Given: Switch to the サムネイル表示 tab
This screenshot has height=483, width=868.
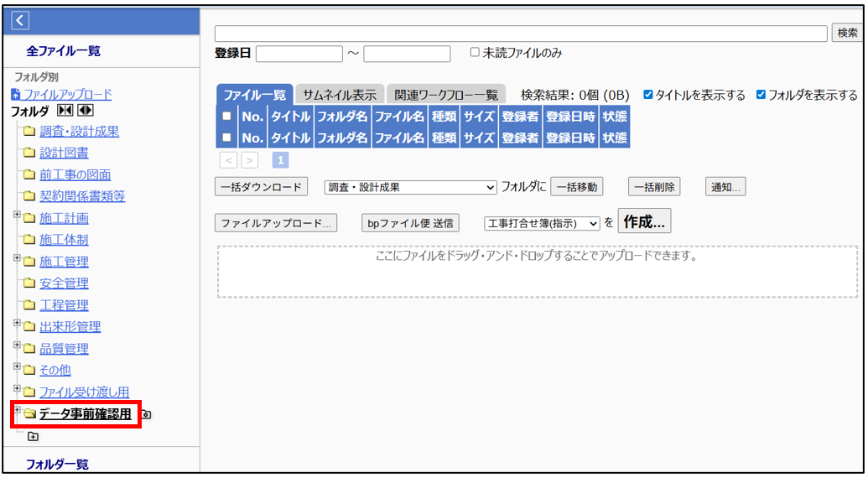Looking at the screenshot, I should 339,95.
